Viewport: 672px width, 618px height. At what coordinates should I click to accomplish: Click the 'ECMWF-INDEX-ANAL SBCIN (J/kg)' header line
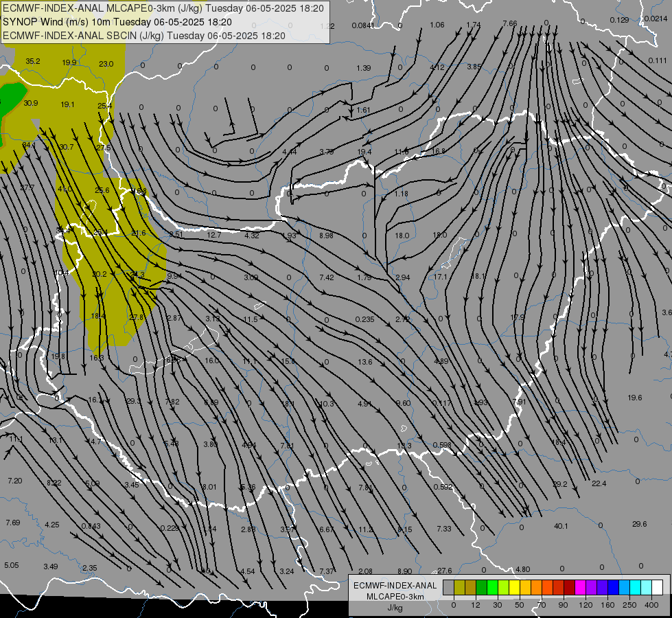pyautogui.click(x=144, y=36)
